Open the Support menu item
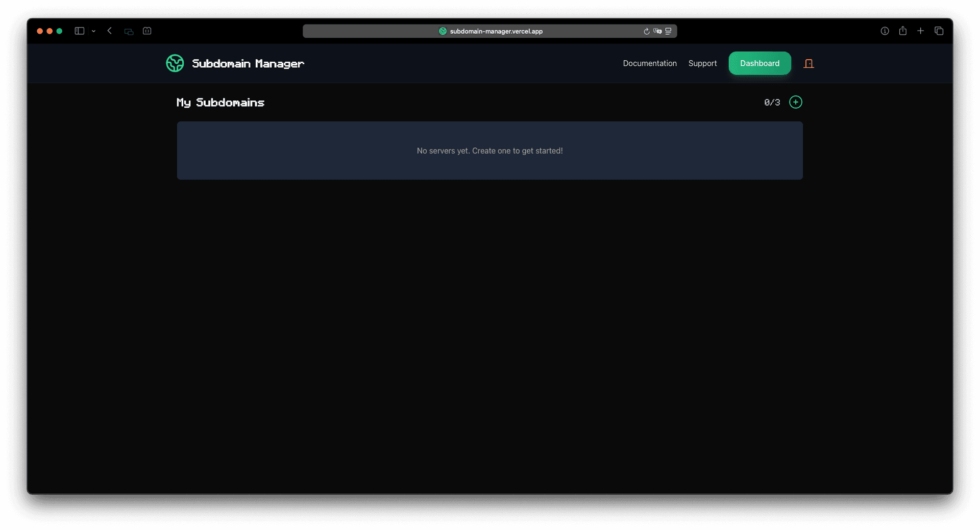This screenshot has height=530, width=980. [703, 63]
